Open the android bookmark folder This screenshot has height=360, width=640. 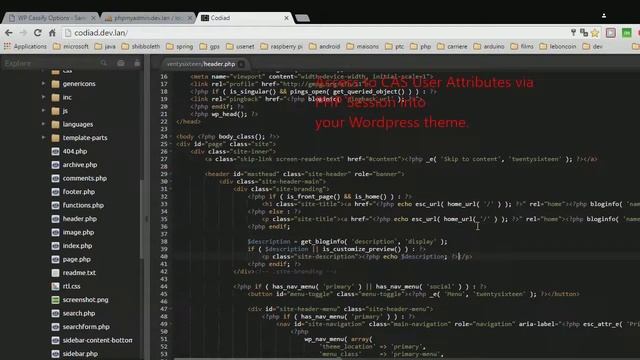tap(324, 47)
